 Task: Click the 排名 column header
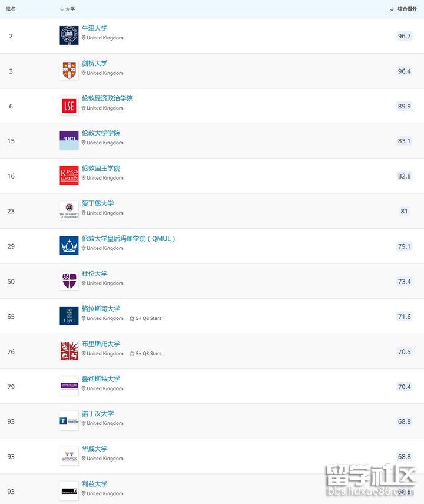click(11, 9)
